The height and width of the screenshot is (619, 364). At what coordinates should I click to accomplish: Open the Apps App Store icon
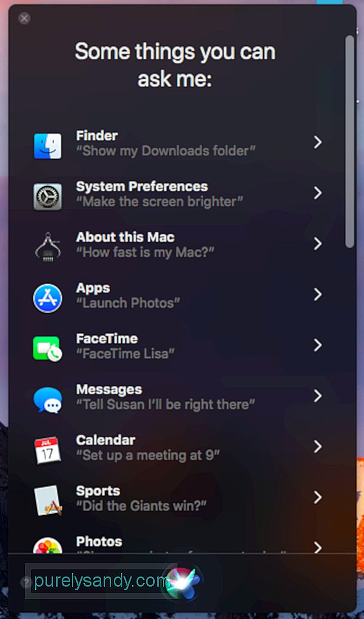coord(48,298)
